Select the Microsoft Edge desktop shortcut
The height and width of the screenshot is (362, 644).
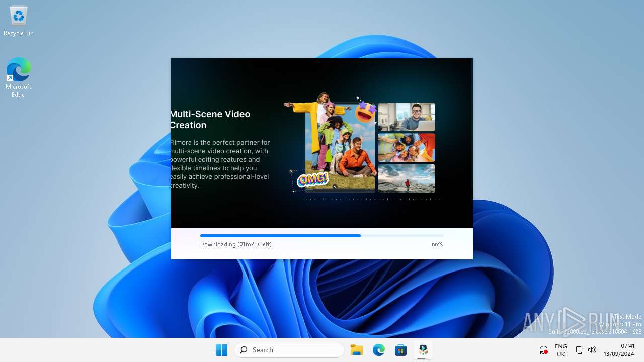pos(19,77)
